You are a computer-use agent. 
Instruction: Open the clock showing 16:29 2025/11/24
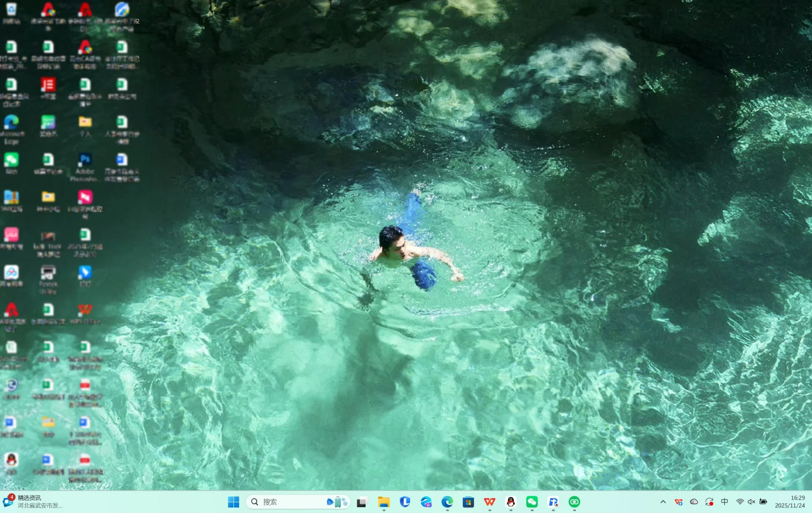pyautogui.click(x=790, y=502)
